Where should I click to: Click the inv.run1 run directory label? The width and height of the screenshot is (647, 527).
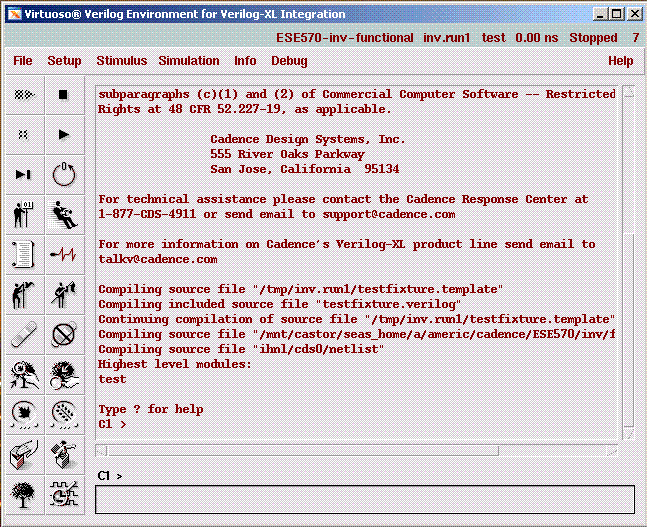click(446, 38)
